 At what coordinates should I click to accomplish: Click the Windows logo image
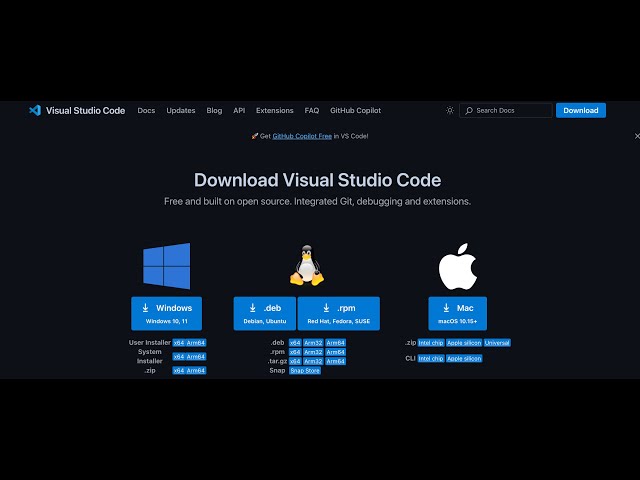[x=167, y=266]
